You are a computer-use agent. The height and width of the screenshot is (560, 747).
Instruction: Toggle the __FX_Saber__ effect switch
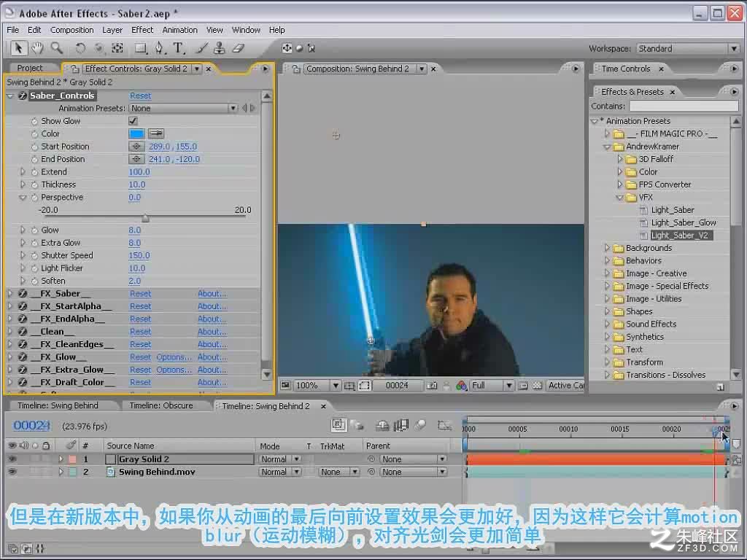(x=22, y=294)
